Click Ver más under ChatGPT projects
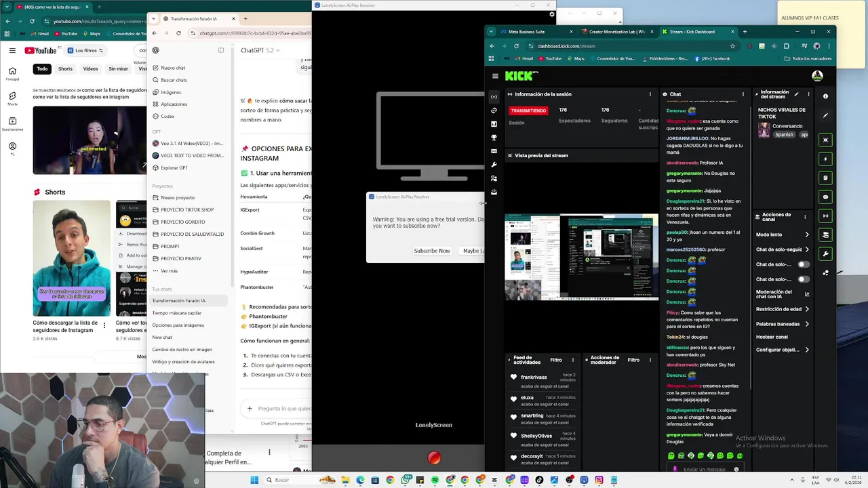The width and height of the screenshot is (868, 488). (169, 270)
